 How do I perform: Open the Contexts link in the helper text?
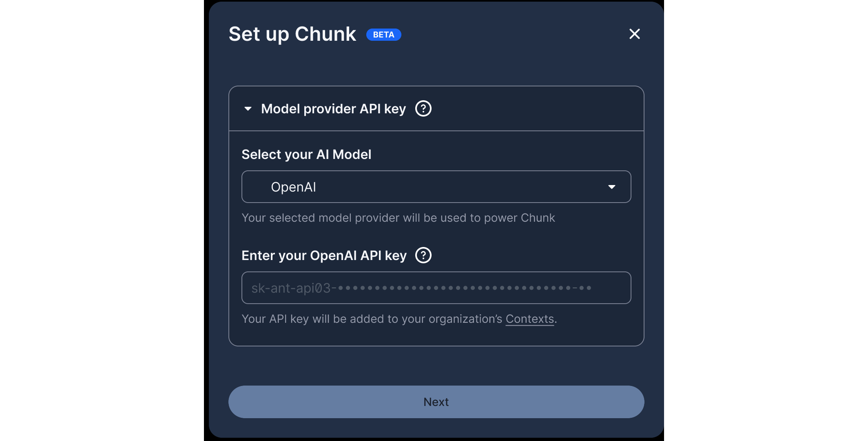click(x=529, y=319)
